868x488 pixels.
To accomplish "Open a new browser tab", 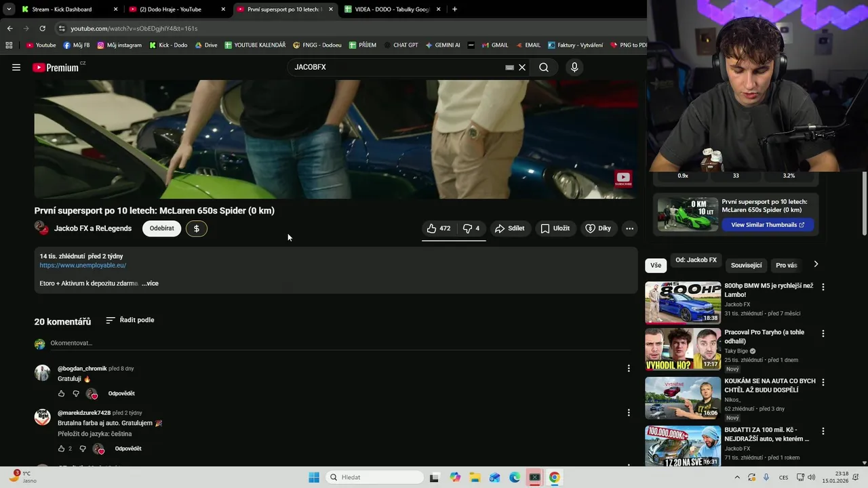I will pyautogui.click(x=454, y=9).
